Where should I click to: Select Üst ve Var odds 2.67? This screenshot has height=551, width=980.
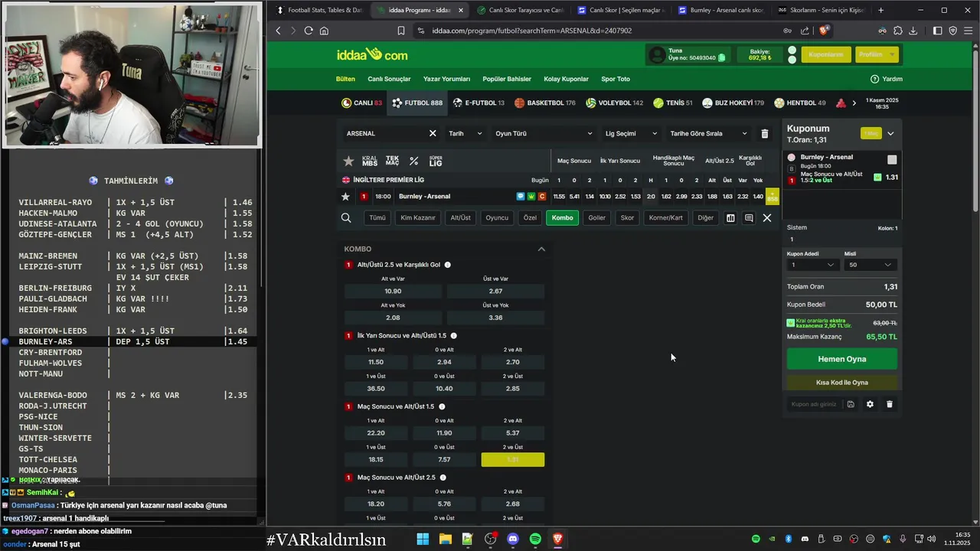(495, 291)
